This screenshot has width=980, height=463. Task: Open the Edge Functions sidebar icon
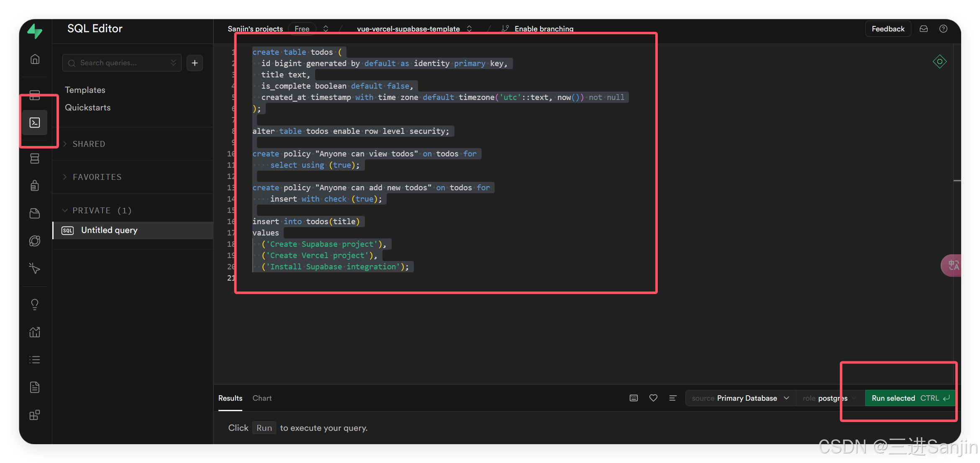pos(35,241)
